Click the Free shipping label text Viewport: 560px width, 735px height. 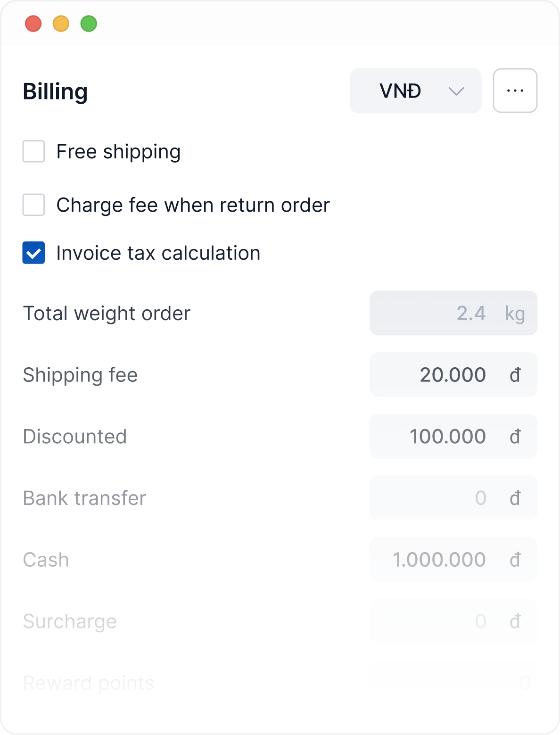click(118, 152)
